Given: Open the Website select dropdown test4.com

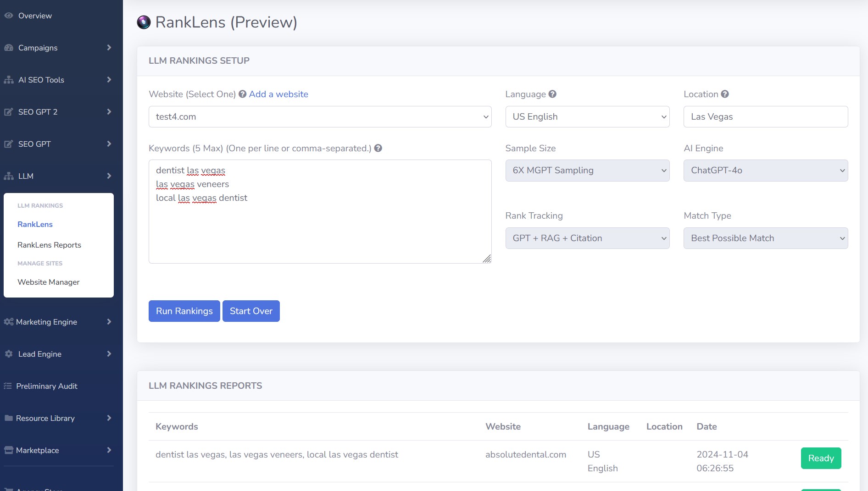Looking at the screenshot, I should [x=320, y=117].
